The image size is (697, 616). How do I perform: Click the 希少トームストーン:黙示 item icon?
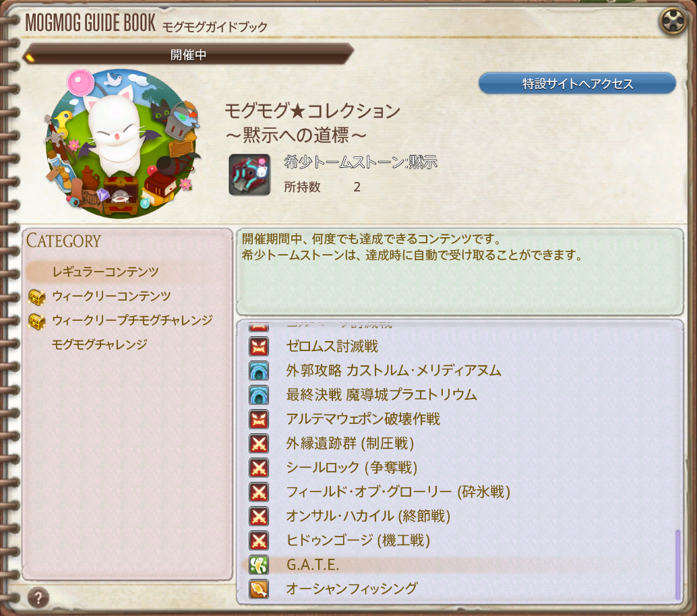click(x=249, y=175)
